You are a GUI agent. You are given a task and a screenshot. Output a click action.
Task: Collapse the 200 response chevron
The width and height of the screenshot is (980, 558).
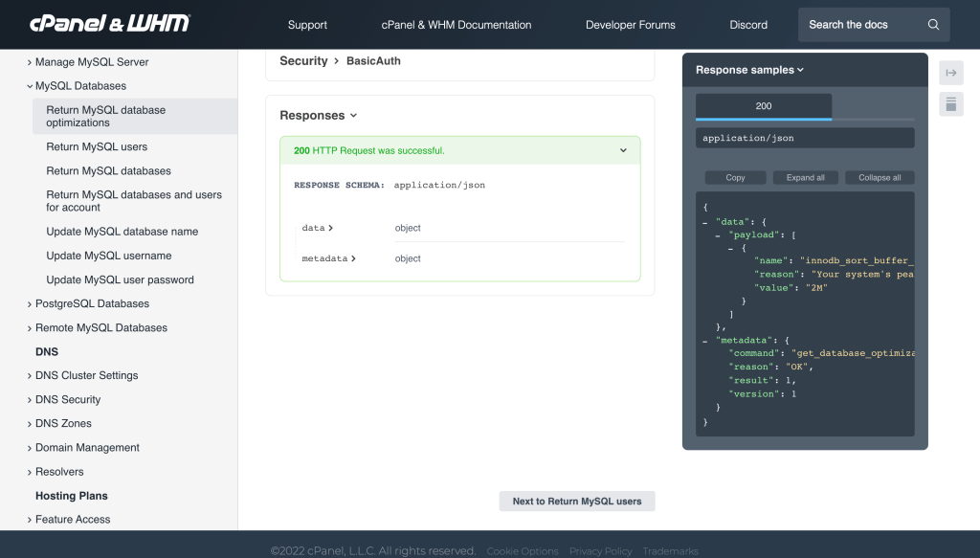tap(623, 150)
